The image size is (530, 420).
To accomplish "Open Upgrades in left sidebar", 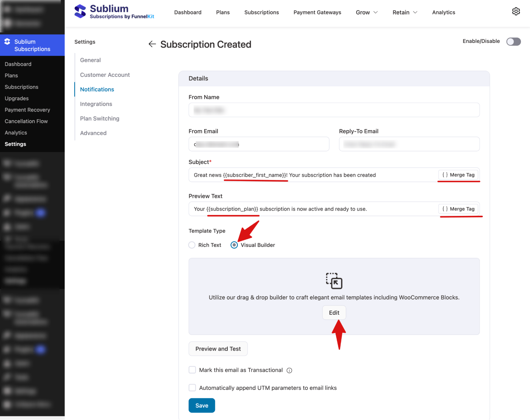I will [x=17, y=98].
